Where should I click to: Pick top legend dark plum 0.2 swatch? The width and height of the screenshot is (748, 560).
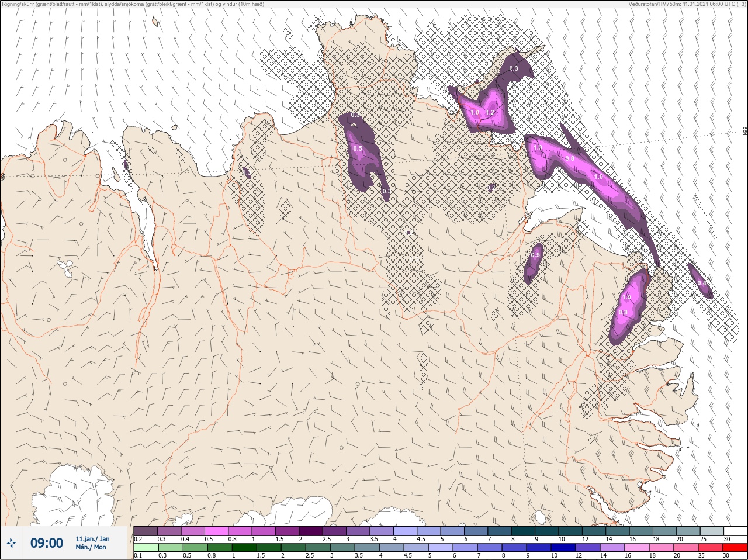pos(146,531)
